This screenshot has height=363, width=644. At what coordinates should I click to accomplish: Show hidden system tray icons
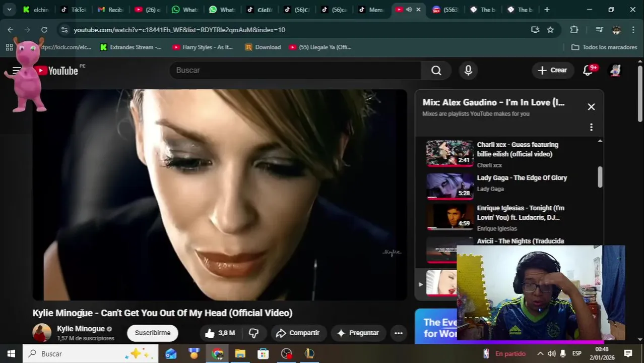click(x=540, y=353)
